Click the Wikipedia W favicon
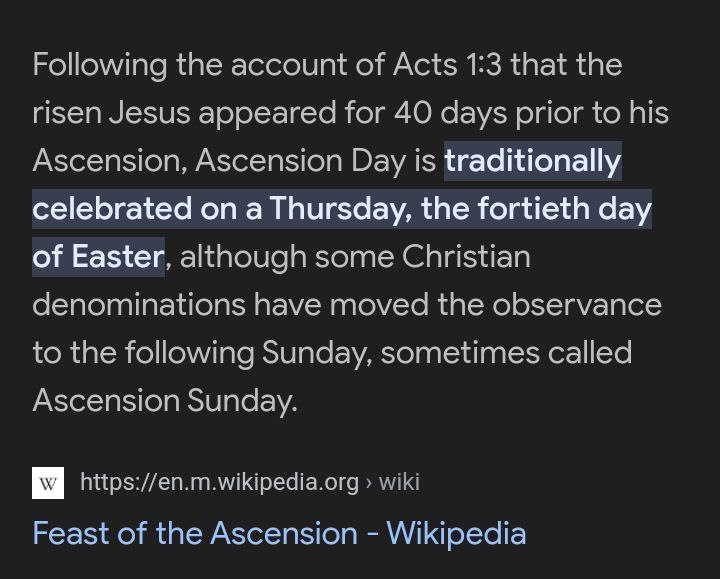Screen dimensions: 720x579 48,483
